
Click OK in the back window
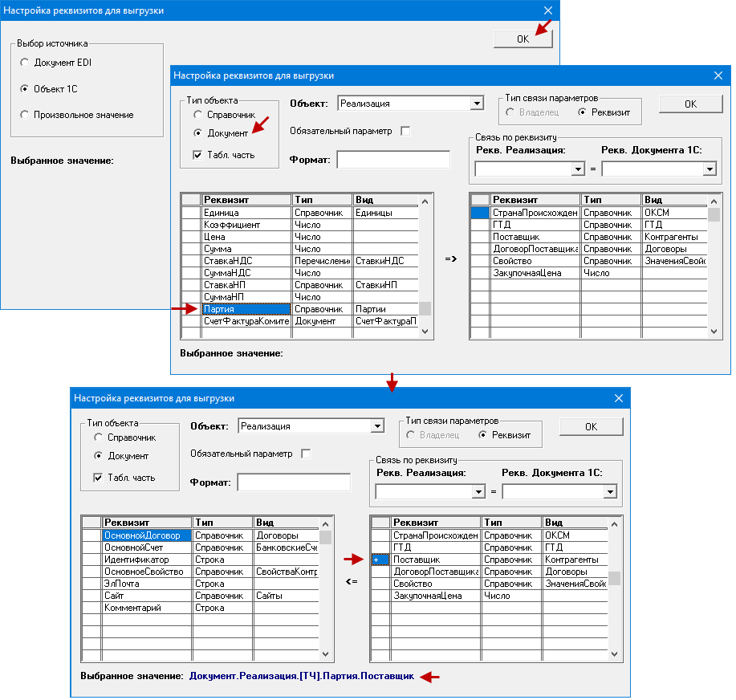click(x=523, y=39)
